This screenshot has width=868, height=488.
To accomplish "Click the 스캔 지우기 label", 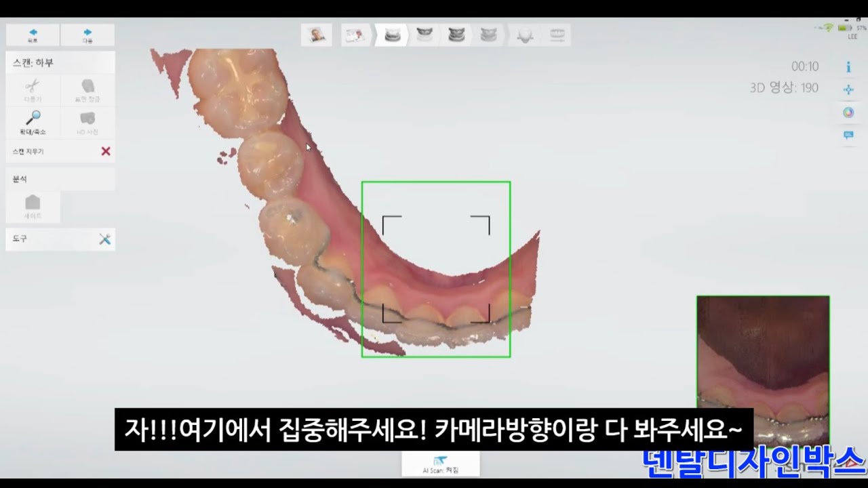I will click(x=28, y=152).
